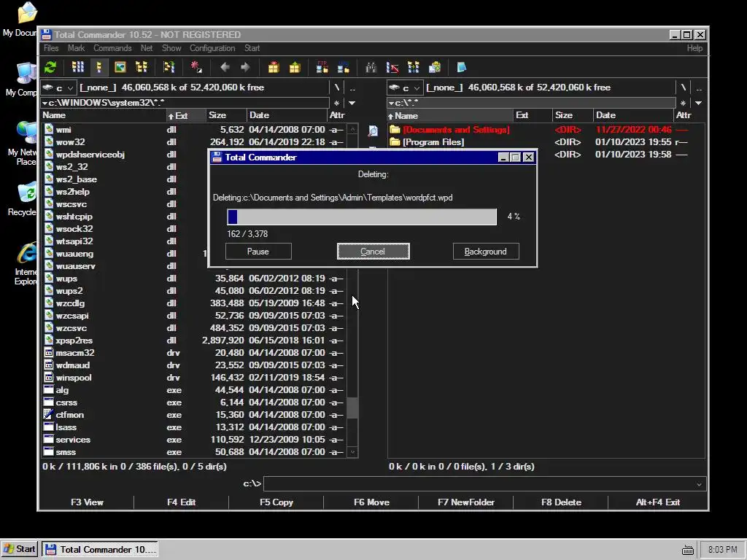The width and height of the screenshot is (747, 560).
Task: Click the keyboard icon in system tray
Action: coord(687,550)
